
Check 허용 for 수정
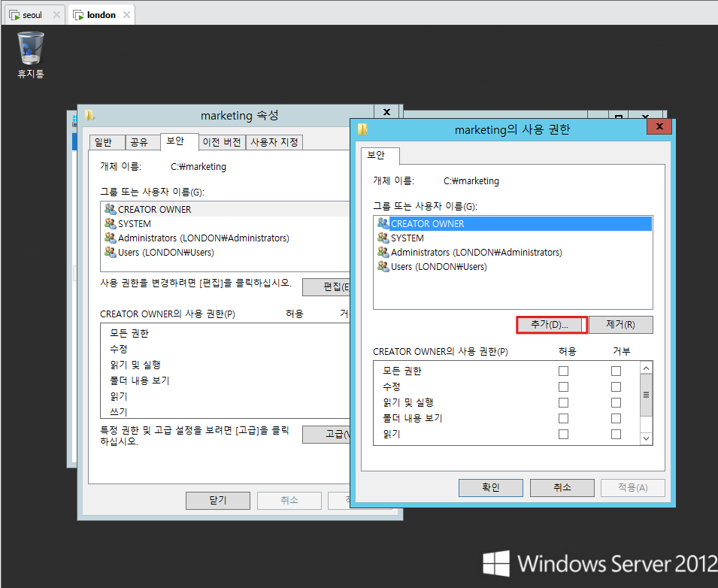563,387
